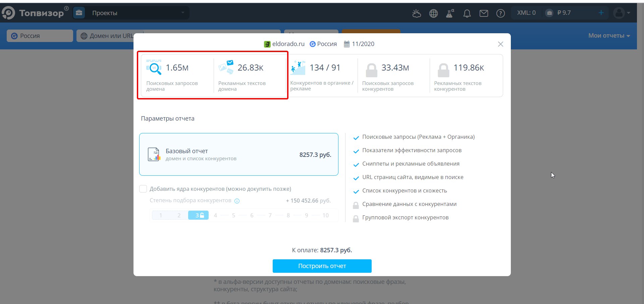Click the Россия label in dialog header
The image size is (644, 304).
click(x=327, y=44)
